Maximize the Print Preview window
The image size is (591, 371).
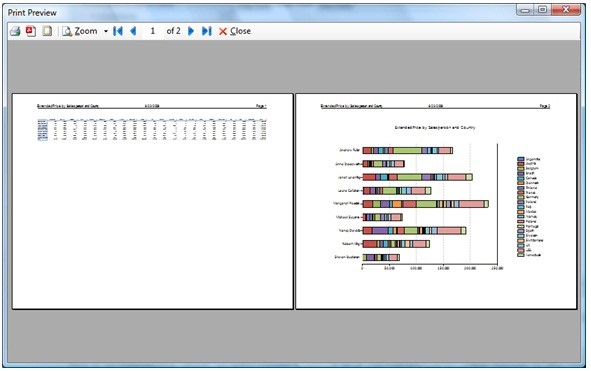[x=542, y=9]
